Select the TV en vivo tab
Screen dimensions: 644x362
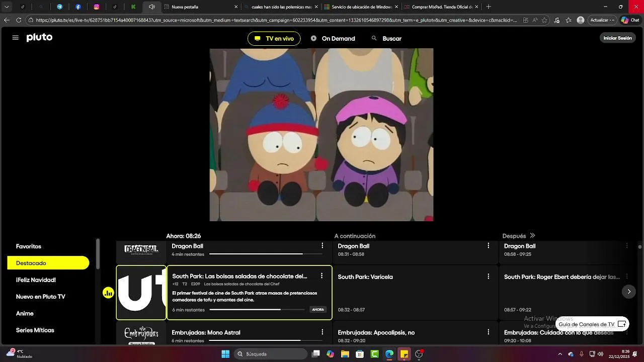tap(274, 39)
